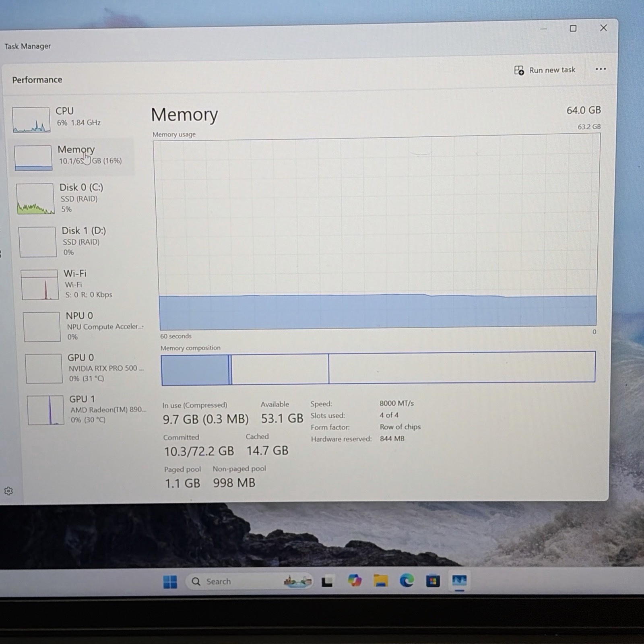Click the Run new task button
This screenshot has height=644, width=644.
pos(545,70)
